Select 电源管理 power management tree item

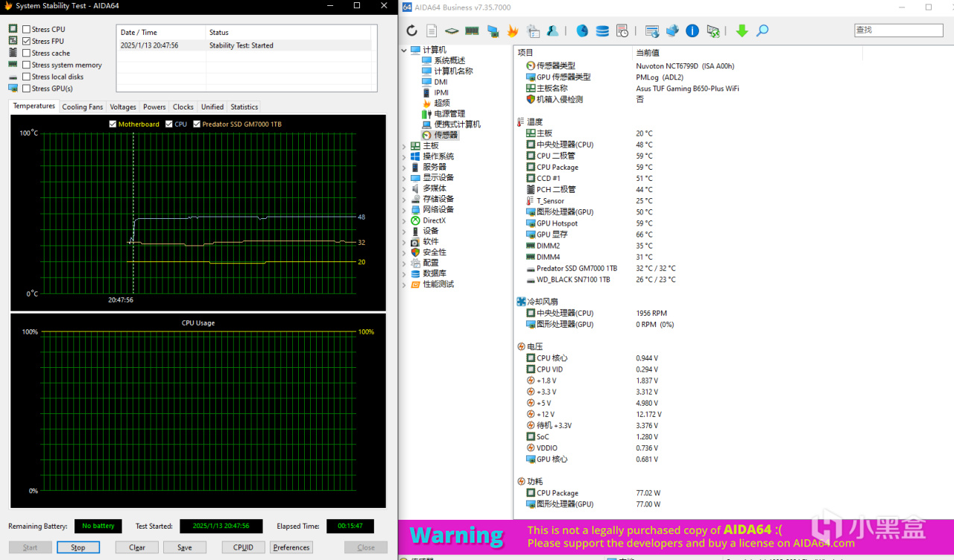click(449, 114)
